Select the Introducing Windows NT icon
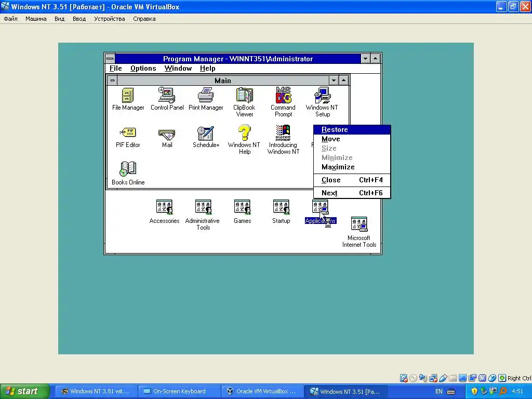Screen dimensions: 532x399 point(283,132)
